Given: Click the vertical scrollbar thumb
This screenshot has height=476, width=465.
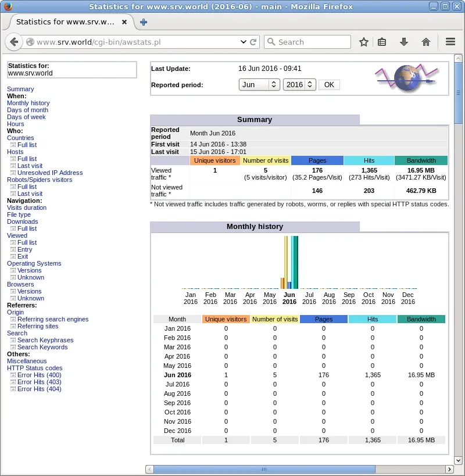Looking at the screenshot, I should tap(458, 93).
